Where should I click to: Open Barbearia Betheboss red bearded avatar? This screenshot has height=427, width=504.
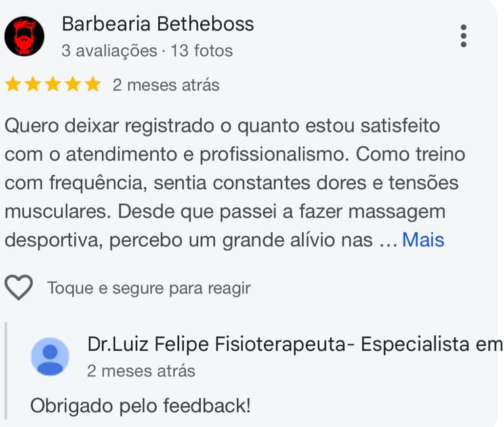tap(24, 36)
